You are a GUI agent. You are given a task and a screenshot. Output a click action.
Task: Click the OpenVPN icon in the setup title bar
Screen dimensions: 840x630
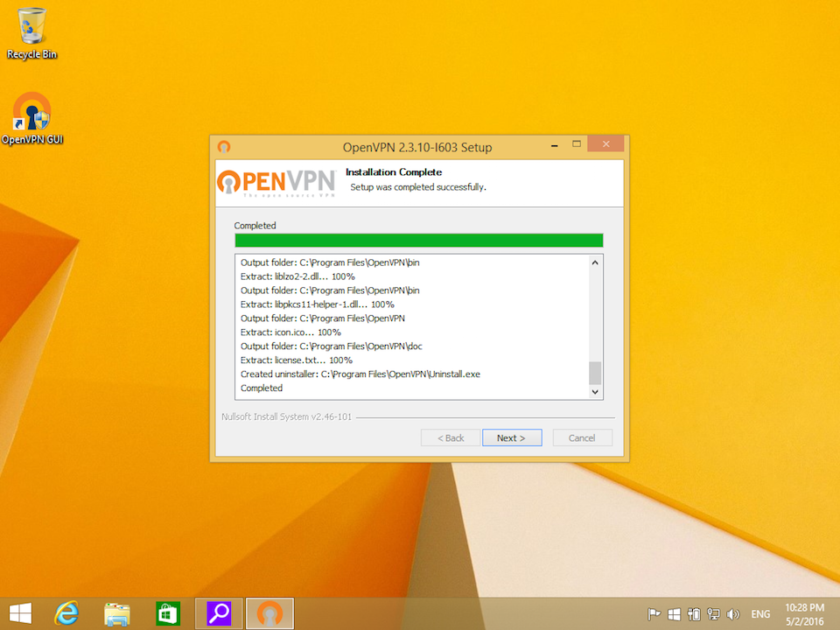[224, 147]
